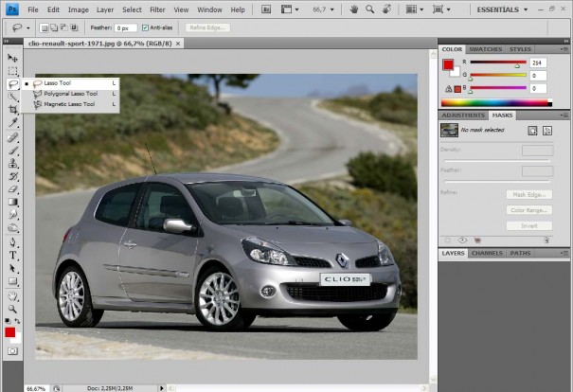This screenshot has height=392, width=573.
Task: Toggle the Anti-alias checkbox
Action: [x=145, y=27]
